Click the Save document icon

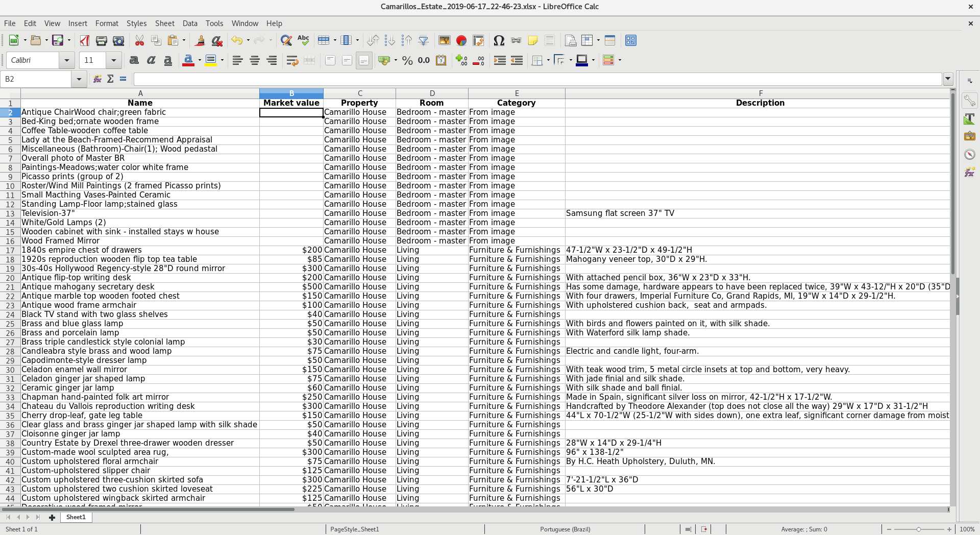(x=58, y=40)
